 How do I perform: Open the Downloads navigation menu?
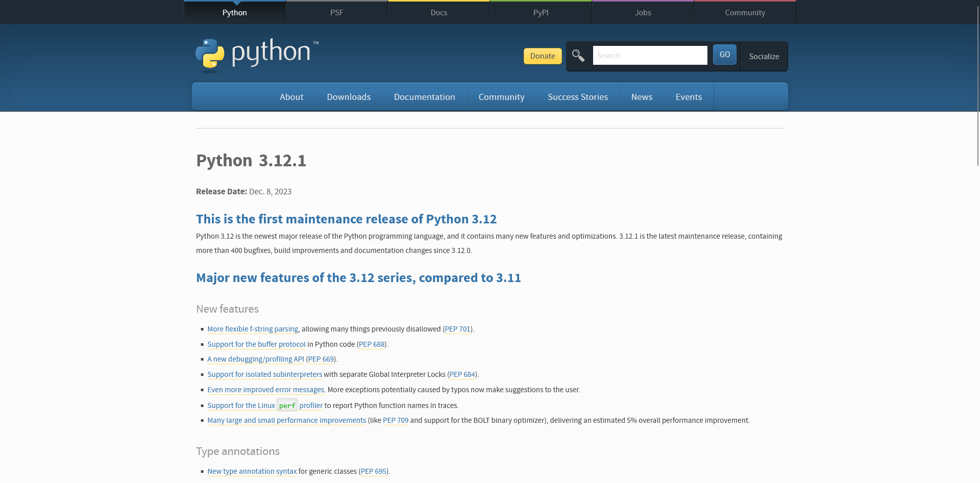click(x=349, y=97)
